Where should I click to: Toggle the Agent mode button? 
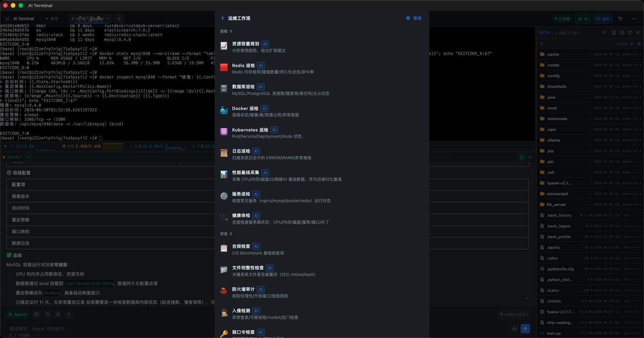[17, 314]
